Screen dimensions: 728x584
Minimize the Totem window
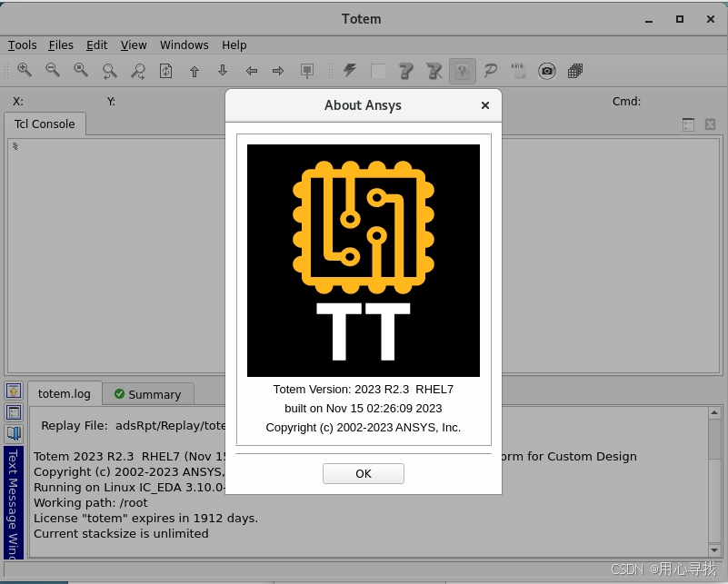649,20
